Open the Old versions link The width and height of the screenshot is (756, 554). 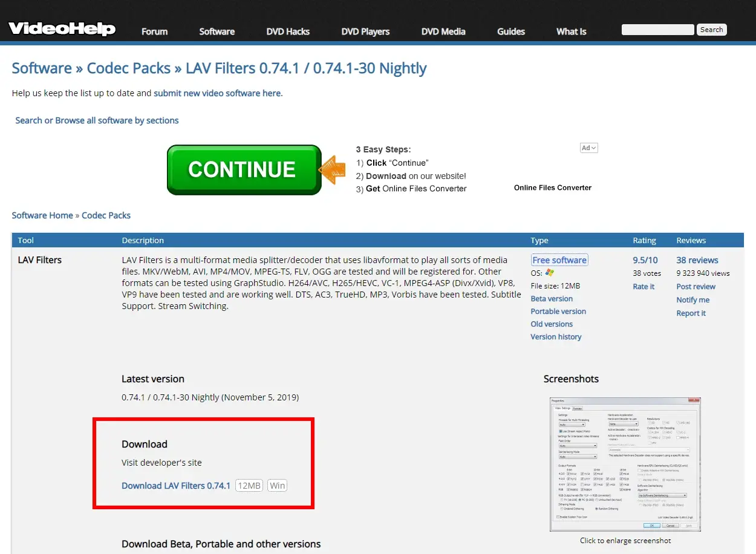pos(552,324)
